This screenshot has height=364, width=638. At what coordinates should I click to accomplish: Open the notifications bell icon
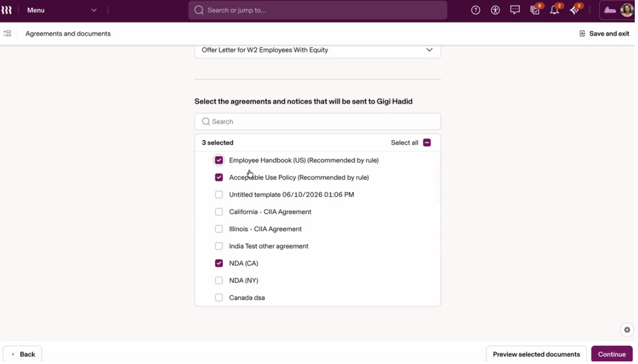click(554, 10)
